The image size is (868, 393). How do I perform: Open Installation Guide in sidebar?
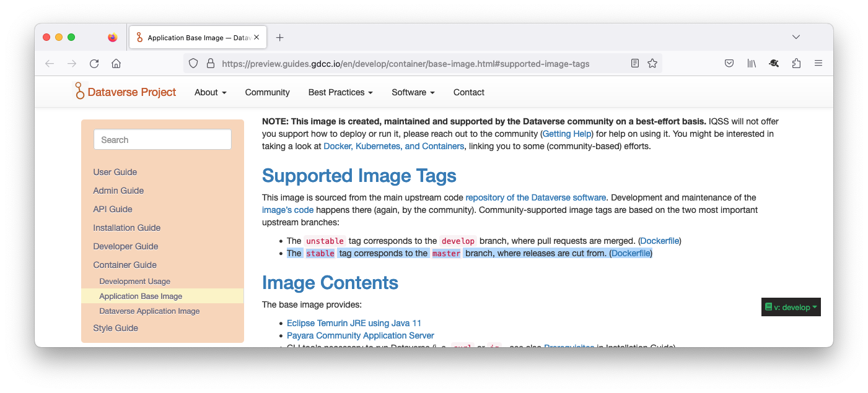pos(127,228)
